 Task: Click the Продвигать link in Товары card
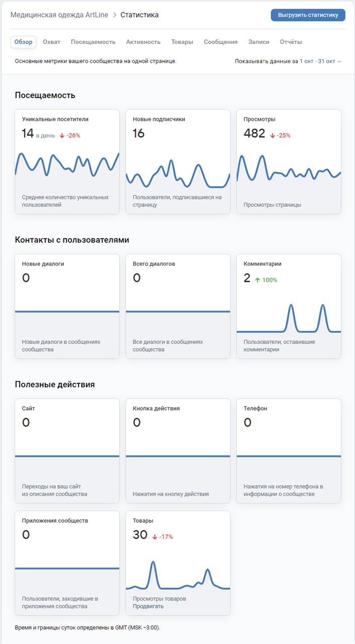pos(148,606)
